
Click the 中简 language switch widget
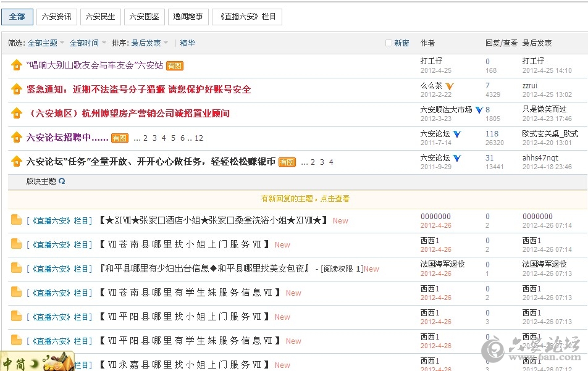pos(37,362)
